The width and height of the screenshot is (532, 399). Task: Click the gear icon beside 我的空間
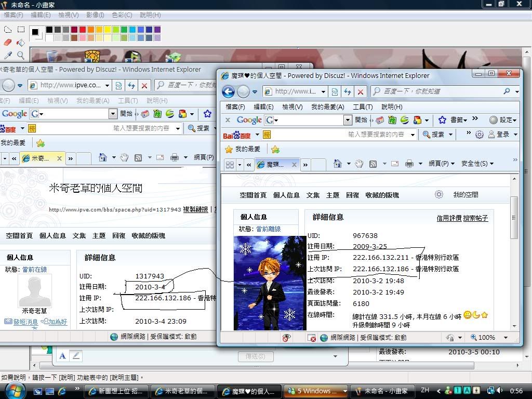click(x=439, y=194)
